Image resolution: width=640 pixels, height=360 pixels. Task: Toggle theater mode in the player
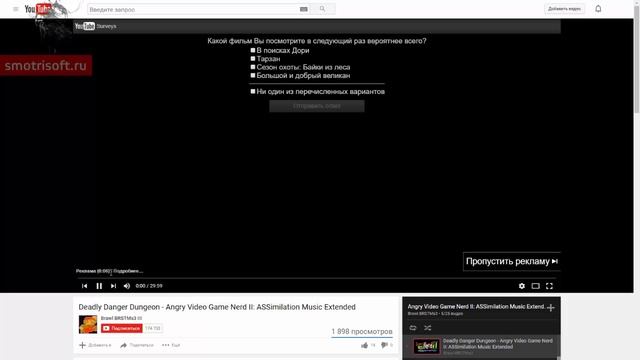(536, 286)
